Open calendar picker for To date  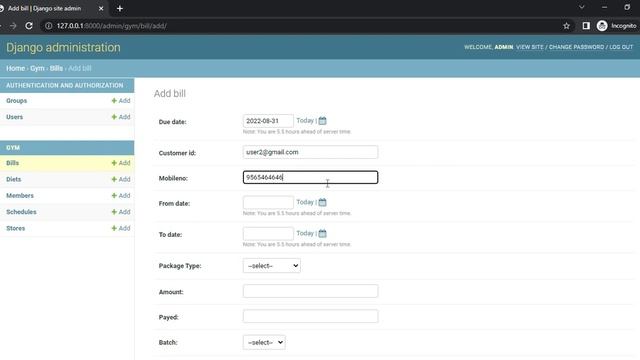pos(322,233)
